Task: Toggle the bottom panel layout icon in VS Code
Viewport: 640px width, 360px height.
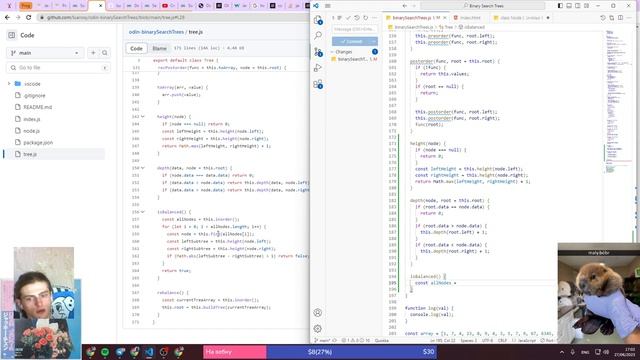Action: (569, 6)
